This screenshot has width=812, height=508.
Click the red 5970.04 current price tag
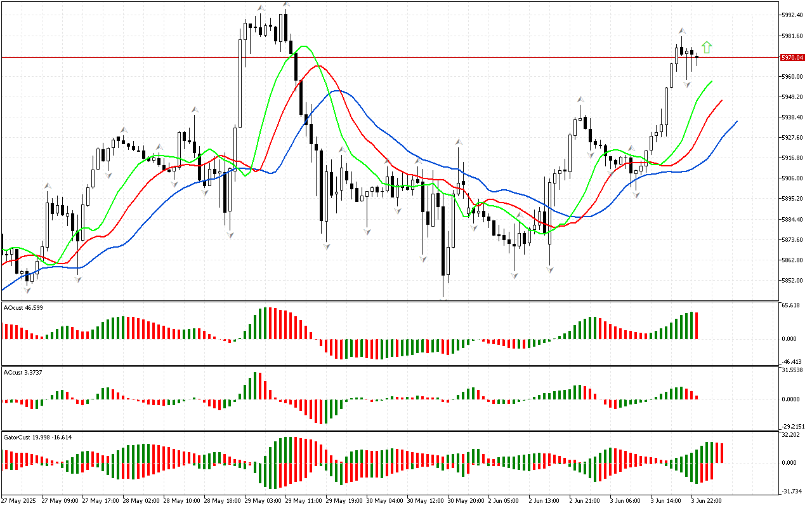[x=792, y=57]
